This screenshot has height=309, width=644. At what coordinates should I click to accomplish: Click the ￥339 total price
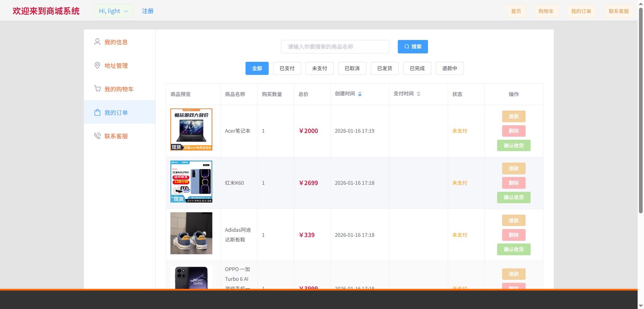pos(307,235)
